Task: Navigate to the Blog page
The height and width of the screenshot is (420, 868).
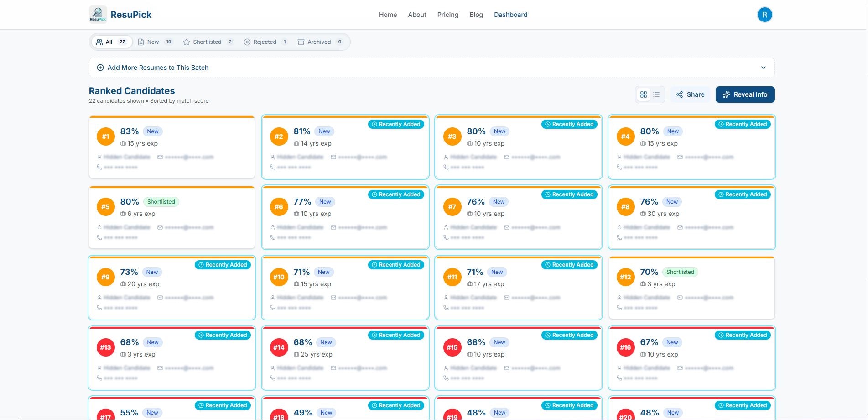Action: (x=476, y=14)
